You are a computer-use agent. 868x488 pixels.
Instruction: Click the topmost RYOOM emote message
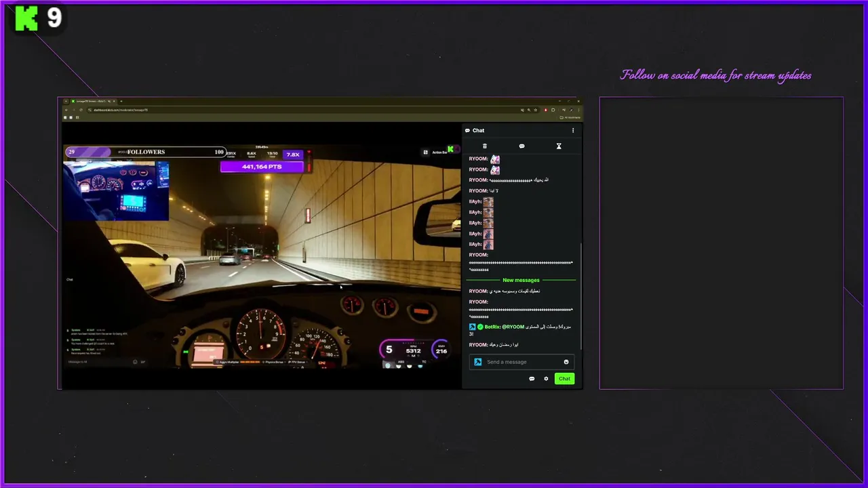484,159
